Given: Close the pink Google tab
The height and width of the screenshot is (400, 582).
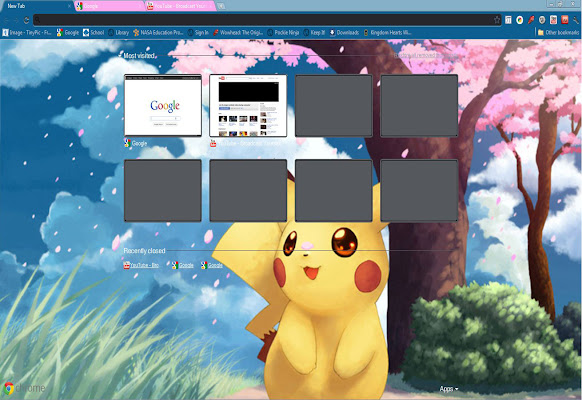Looking at the screenshot, I should click(140, 6).
